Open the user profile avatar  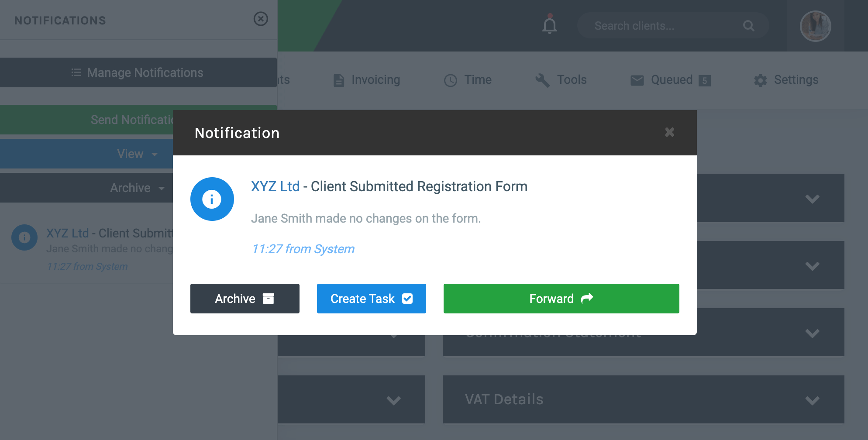(815, 26)
